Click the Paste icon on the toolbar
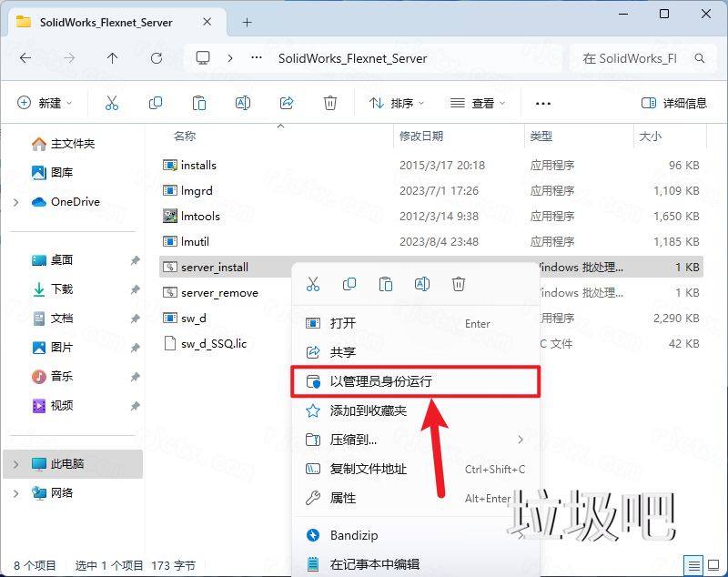 click(199, 103)
